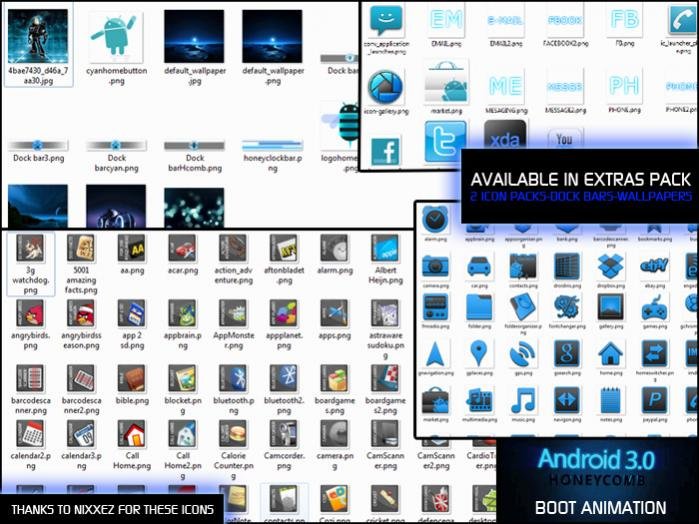699x524 pixels.
Task: Select the 3g watchdog.png icon
Action: coord(30,248)
